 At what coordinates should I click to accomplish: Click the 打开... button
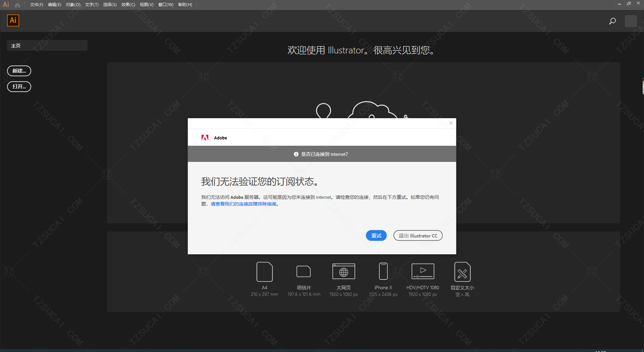coord(19,87)
